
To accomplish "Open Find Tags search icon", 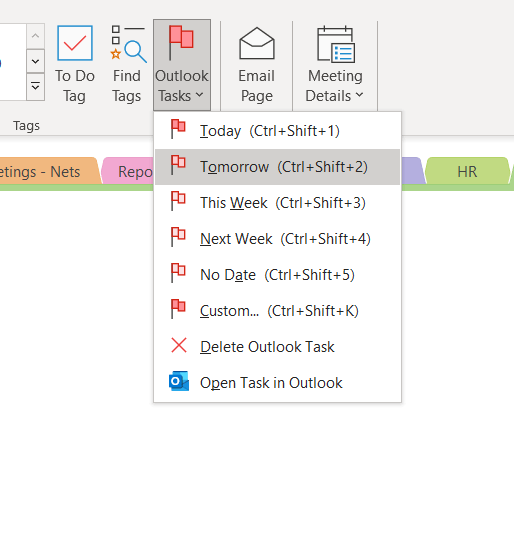I will click(127, 44).
